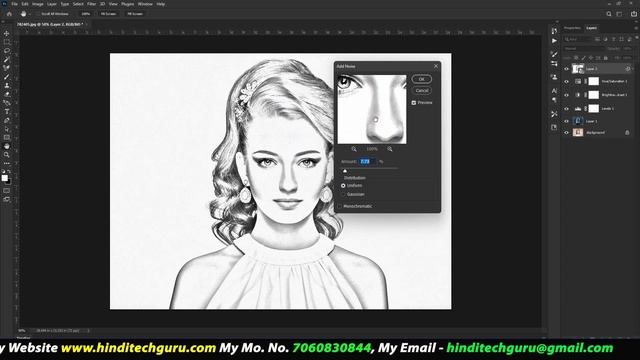This screenshot has width=640, height=360.
Task: Select the Zoom tool in toolbar
Action: (x=7, y=155)
